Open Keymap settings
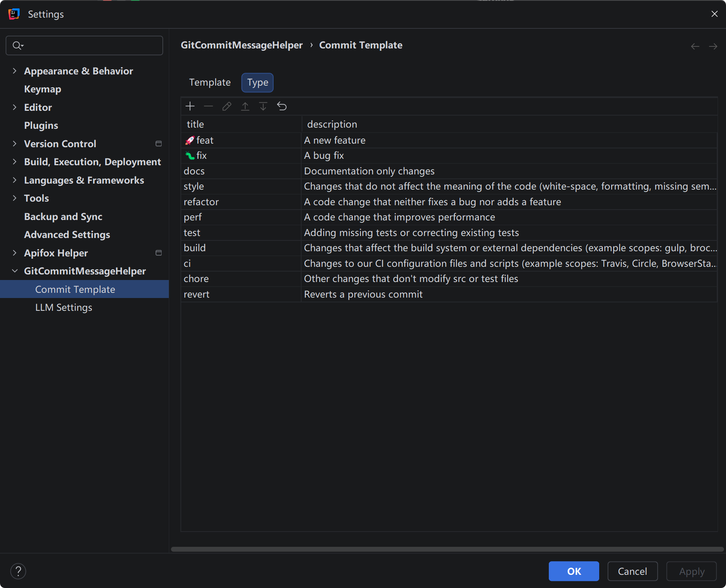This screenshot has width=726, height=588. [42, 89]
